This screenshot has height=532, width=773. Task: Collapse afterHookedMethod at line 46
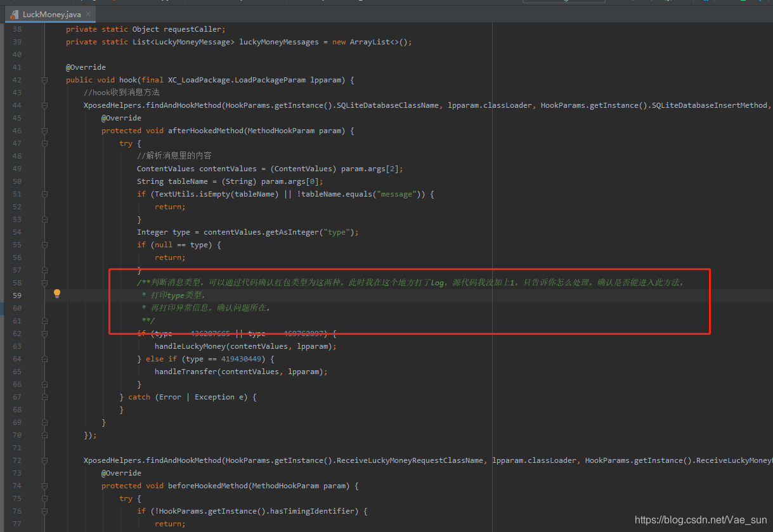(44, 131)
